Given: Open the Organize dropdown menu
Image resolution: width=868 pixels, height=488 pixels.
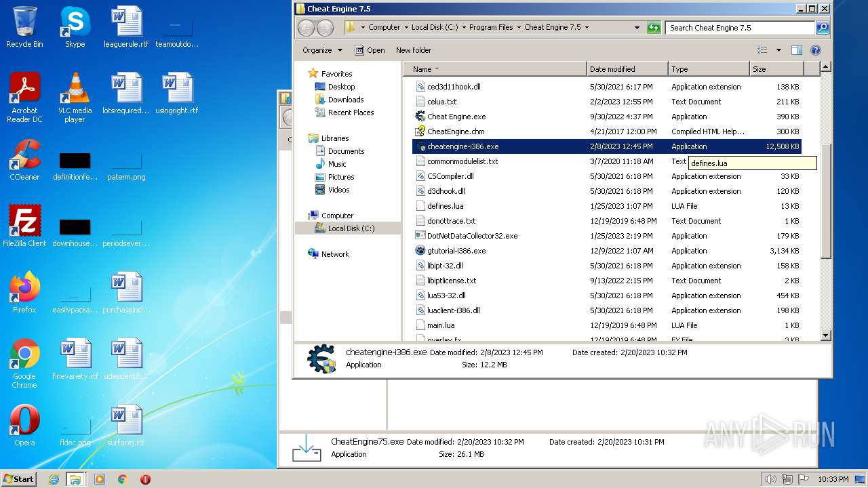Looking at the screenshot, I should pyautogui.click(x=323, y=50).
